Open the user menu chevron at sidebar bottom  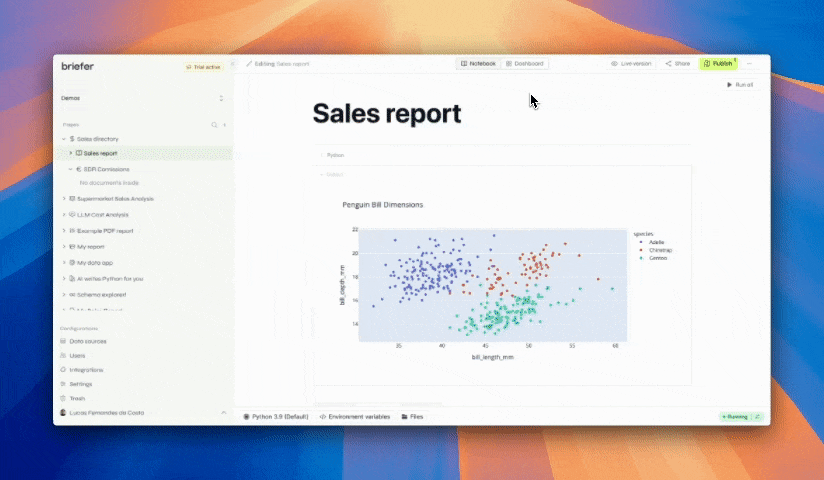[223, 413]
